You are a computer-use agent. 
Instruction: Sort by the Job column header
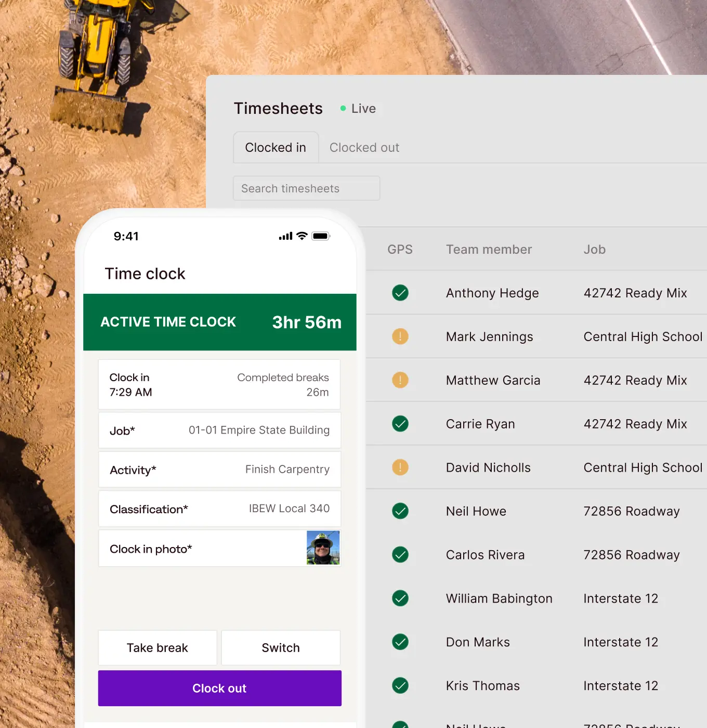click(595, 250)
